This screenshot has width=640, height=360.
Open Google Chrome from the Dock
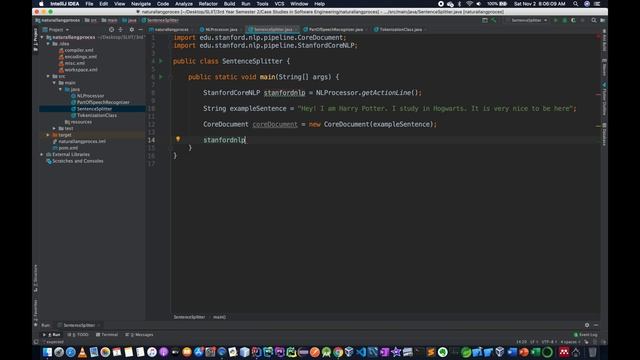338,352
